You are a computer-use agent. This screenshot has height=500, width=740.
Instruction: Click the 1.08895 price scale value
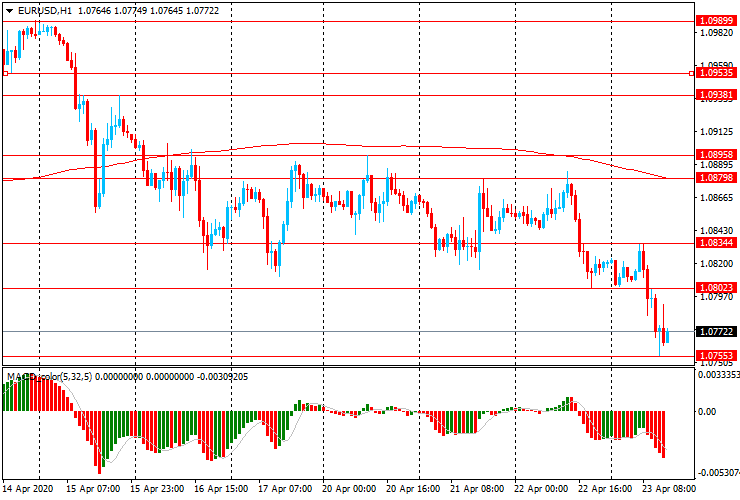tap(717, 165)
